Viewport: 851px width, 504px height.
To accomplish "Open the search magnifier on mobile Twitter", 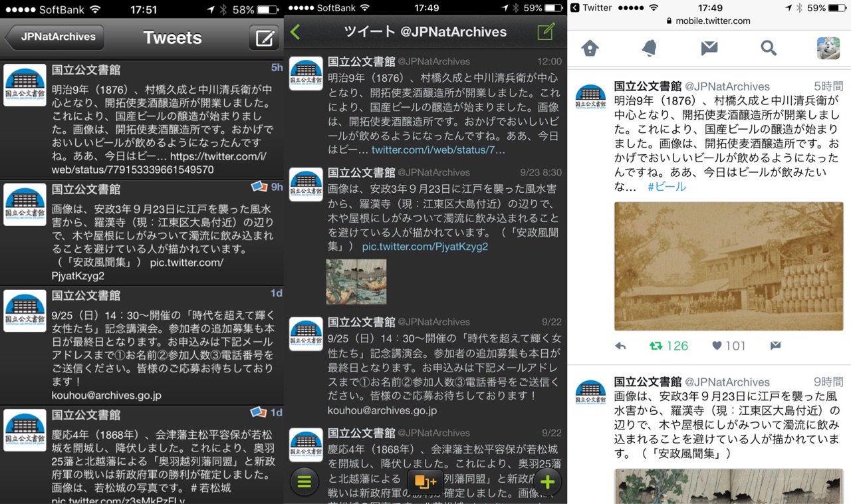I will 769,48.
